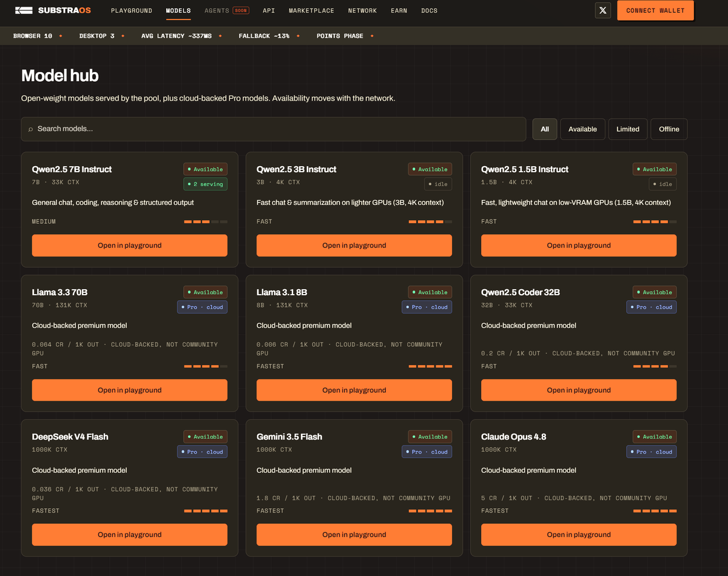Image resolution: width=728 pixels, height=576 pixels.
Task: Open the Docs nav item
Action: pos(430,10)
